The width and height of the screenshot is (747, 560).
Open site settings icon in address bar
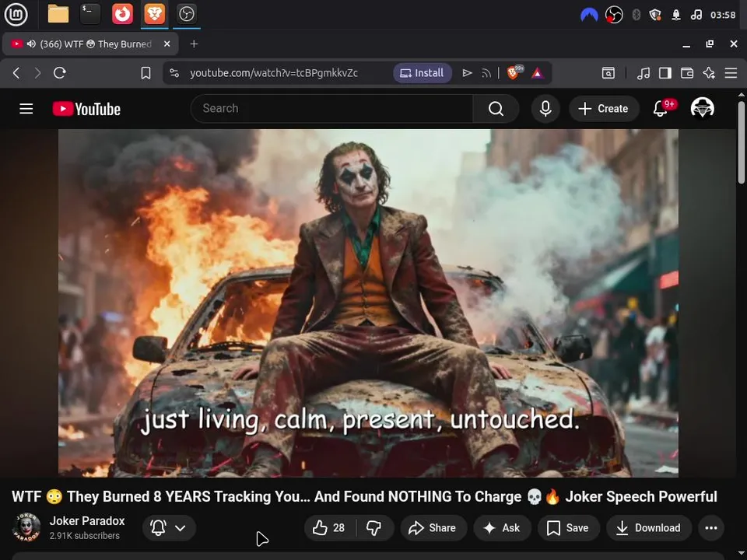[x=174, y=73]
